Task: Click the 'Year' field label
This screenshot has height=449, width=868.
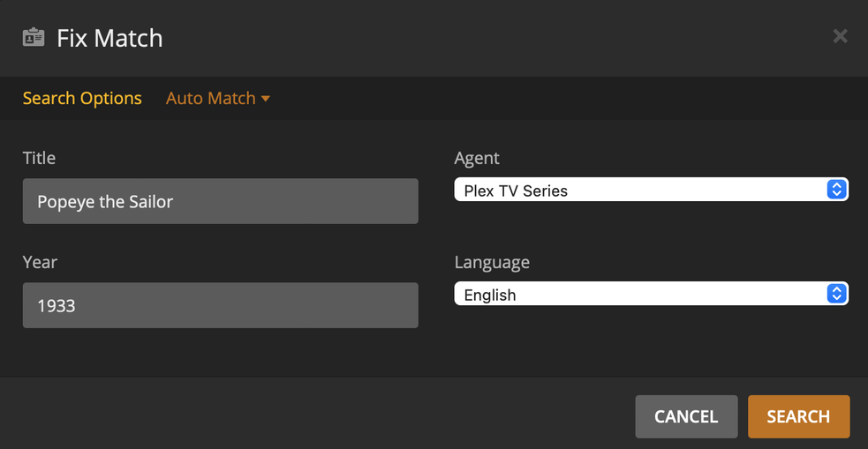Action: [40, 262]
